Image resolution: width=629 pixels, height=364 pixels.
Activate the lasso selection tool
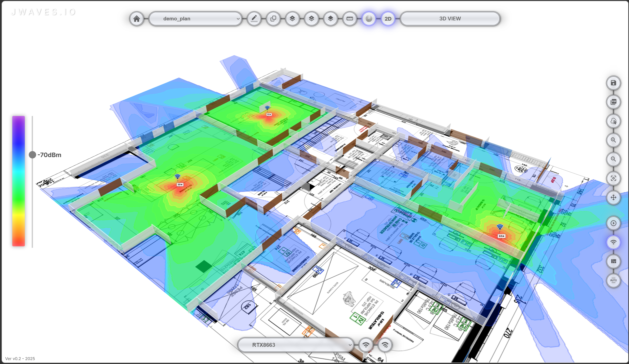614,121
